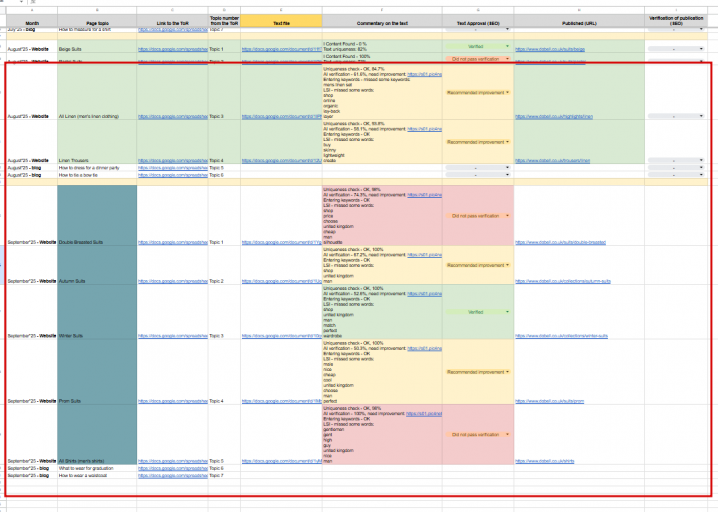Select 'How to tie a bow tie' cell
Image resolution: width=718 pixels, height=512 pixels.
(97, 175)
